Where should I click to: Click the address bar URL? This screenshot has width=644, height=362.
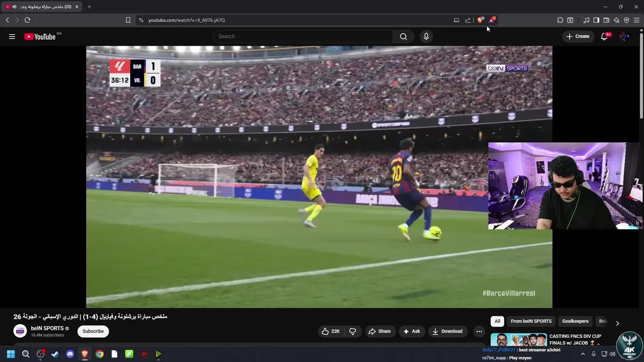pos(187,20)
